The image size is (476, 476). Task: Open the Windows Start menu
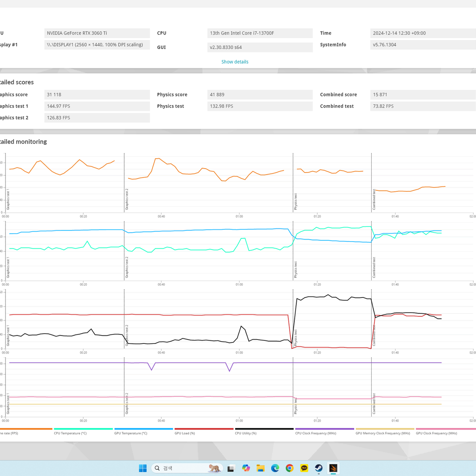click(143, 468)
